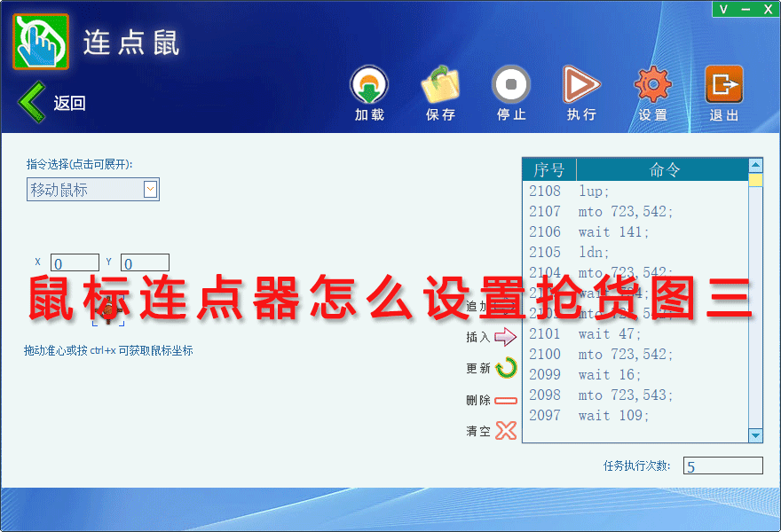Click the 清空 text label
The image size is (781, 532).
coord(478,431)
